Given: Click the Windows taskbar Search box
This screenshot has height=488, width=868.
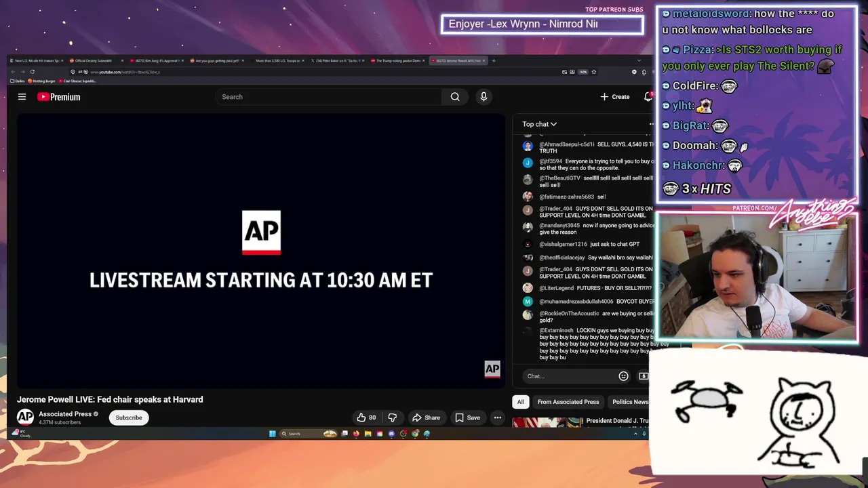Looking at the screenshot, I should tap(309, 434).
